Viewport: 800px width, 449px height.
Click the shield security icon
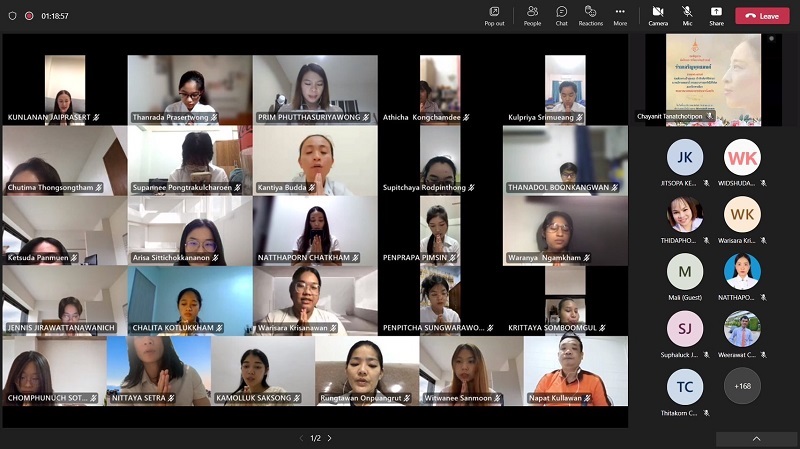12,16
